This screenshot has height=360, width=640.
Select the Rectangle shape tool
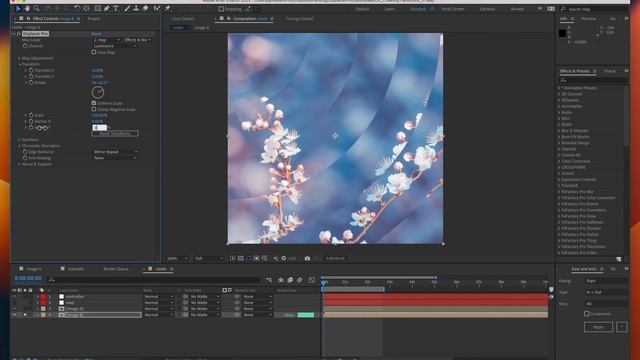tap(98, 9)
